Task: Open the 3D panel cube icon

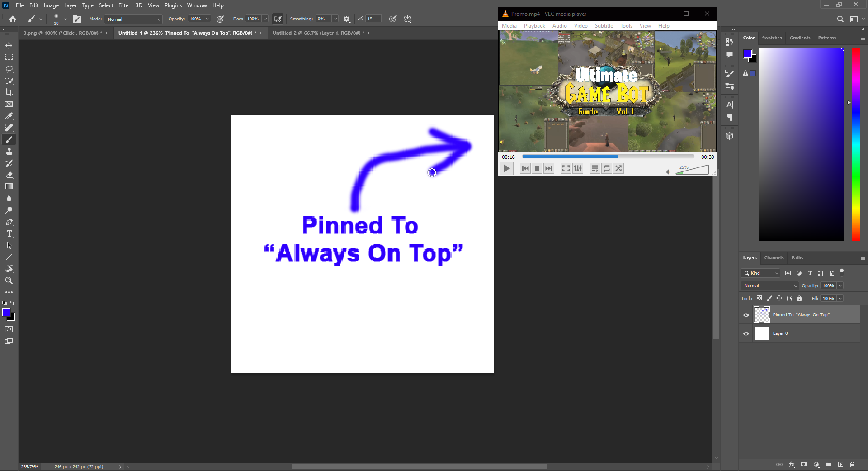Action: [729, 136]
